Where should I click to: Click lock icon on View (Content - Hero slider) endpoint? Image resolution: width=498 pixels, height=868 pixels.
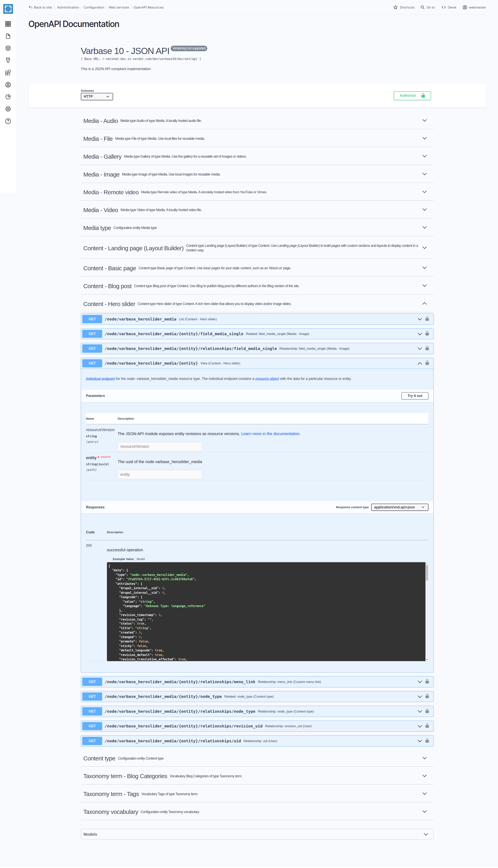pos(427,363)
